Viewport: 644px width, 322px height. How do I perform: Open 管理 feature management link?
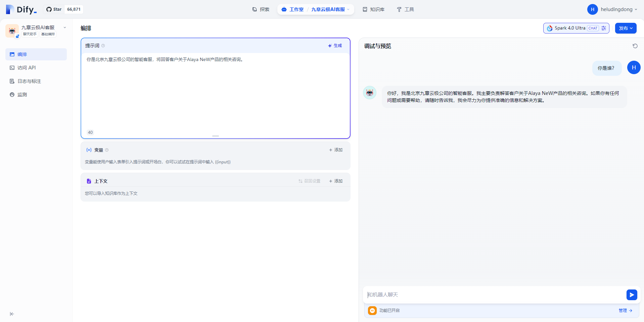click(x=625, y=311)
